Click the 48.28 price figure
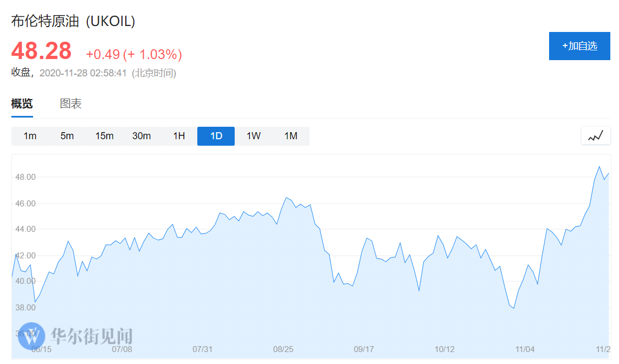Screen dimensions: 619x364 (x=42, y=51)
